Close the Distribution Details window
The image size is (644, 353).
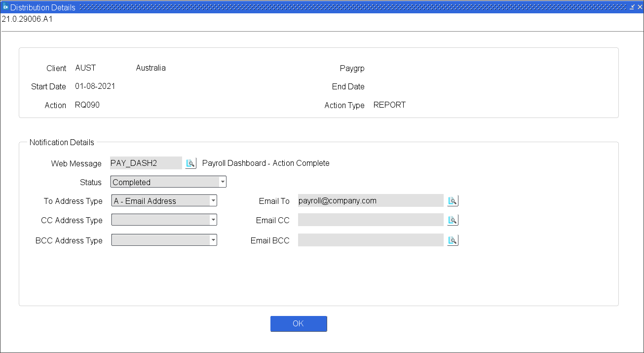(x=640, y=7)
